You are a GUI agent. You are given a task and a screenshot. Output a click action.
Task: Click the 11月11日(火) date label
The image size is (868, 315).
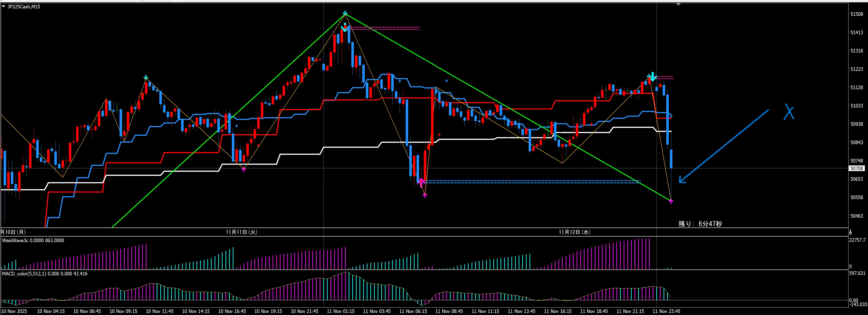click(241, 232)
